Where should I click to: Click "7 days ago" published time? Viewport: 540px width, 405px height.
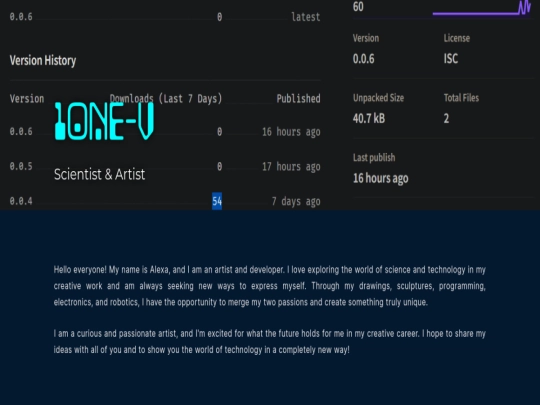click(x=296, y=201)
